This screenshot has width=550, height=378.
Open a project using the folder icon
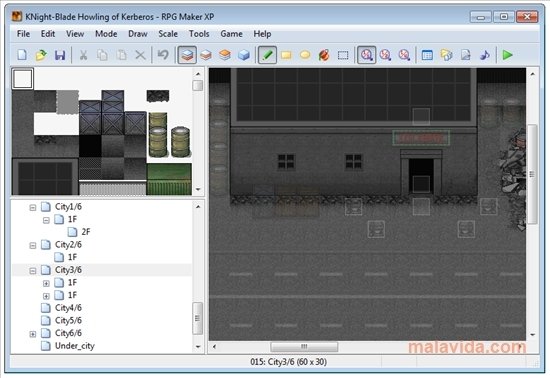coord(41,55)
